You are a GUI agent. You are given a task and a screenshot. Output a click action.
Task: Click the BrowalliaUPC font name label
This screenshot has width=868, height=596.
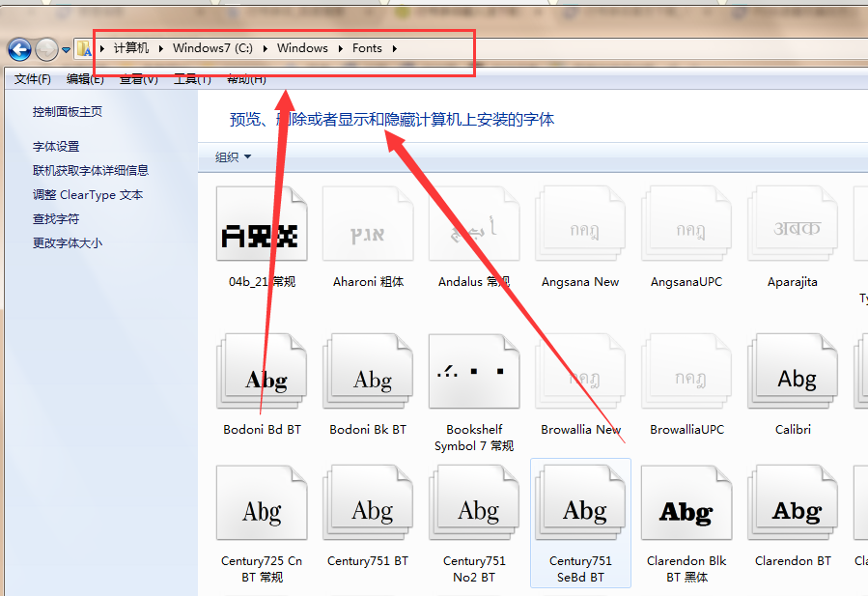686,429
